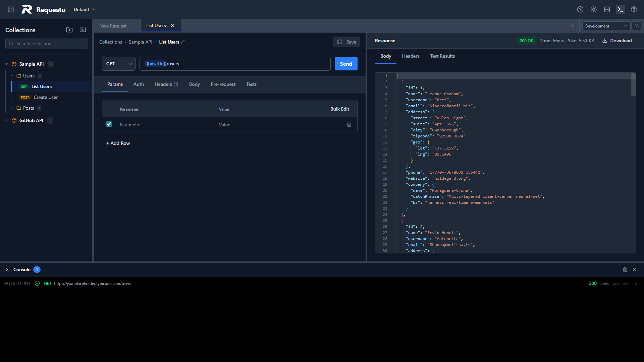Click Bulk Edit
644x362 pixels.
pos(340,109)
